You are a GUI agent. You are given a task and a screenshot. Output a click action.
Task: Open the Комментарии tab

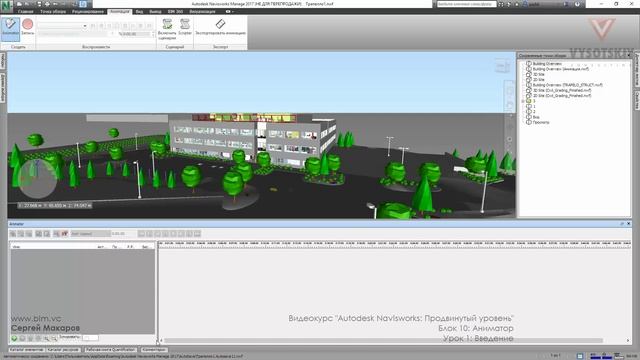(x=154, y=350)
